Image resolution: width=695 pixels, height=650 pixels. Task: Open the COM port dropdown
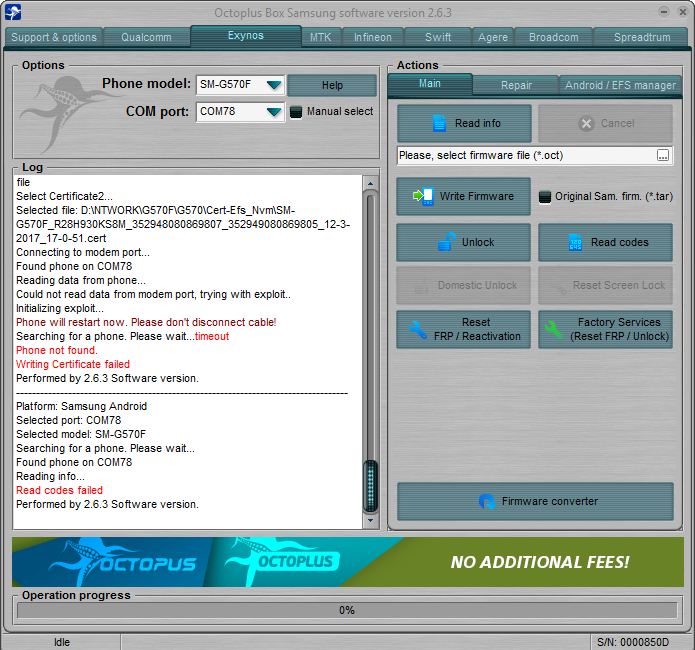click(x=274, y=112)
